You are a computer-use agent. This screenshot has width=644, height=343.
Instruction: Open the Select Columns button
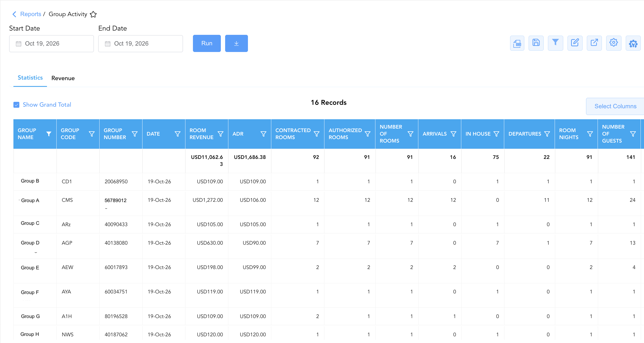tap(615, 106)
